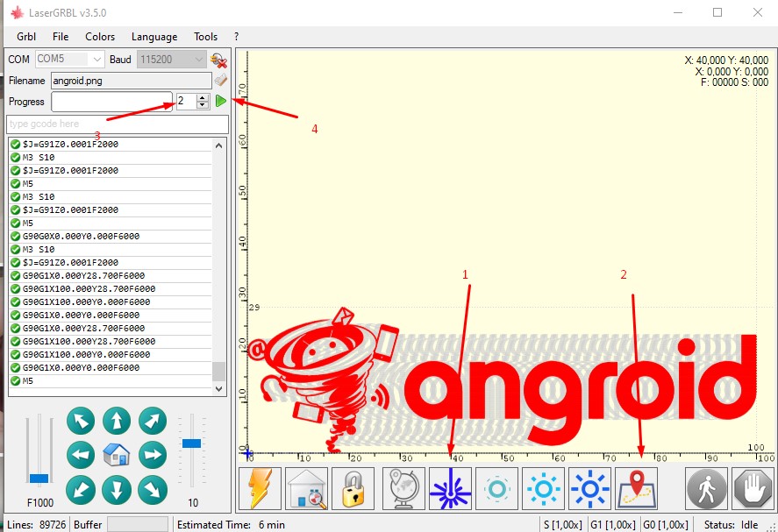The width and height of the screenshot is (778, 532).
Task: Click the large sun high-power laser icon
Action: click(589, 488)
